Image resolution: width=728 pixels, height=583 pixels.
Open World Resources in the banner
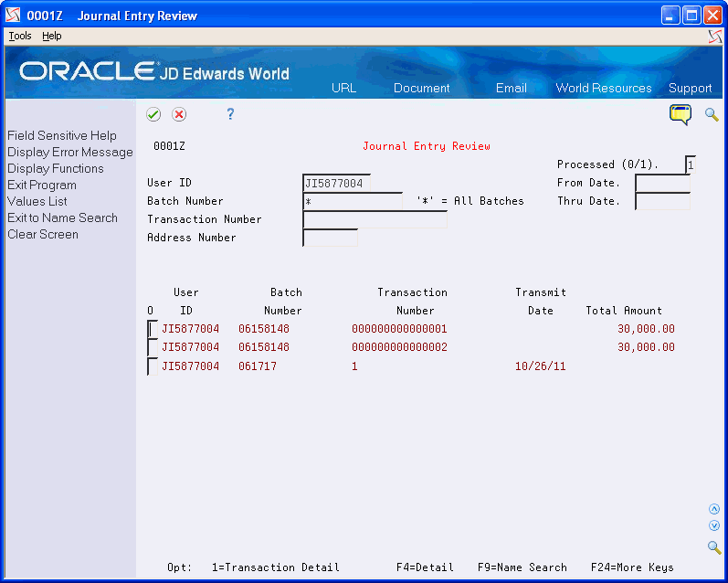click(x=604, y=89)
